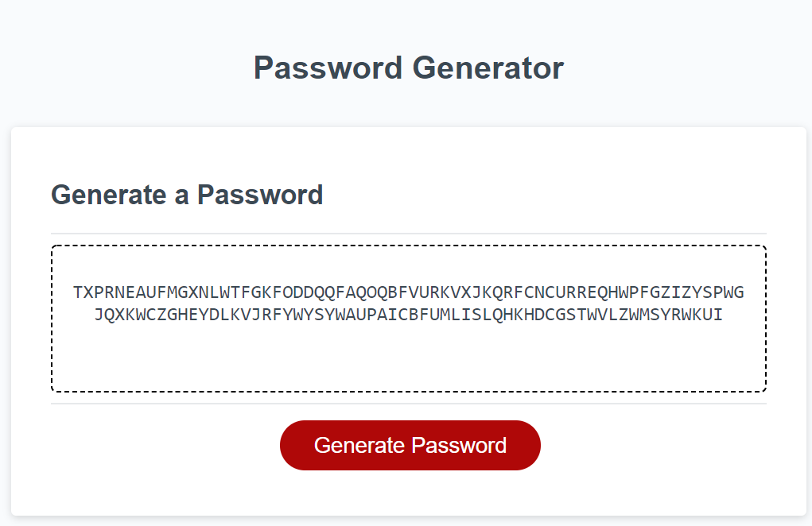Select the generated password text
This screenshot has height=526, width=812.
tap(409, 303)
